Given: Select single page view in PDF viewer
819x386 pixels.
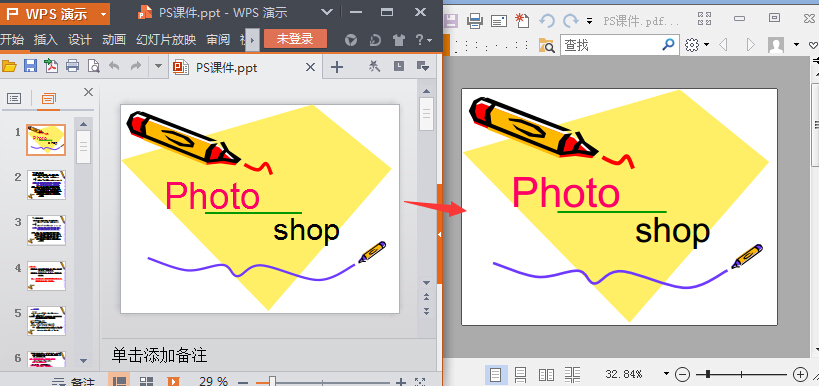Looking at the screenshot, I should click(495, 374).
